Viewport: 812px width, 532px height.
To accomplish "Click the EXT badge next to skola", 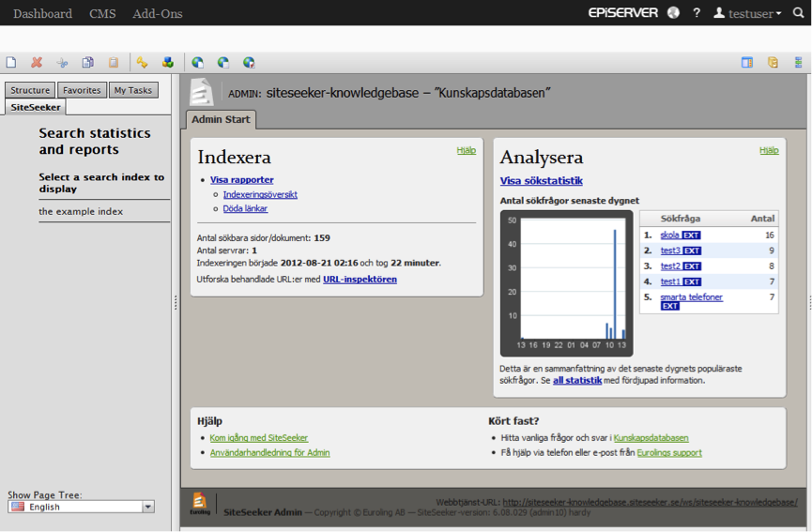I will click(691, 236).
